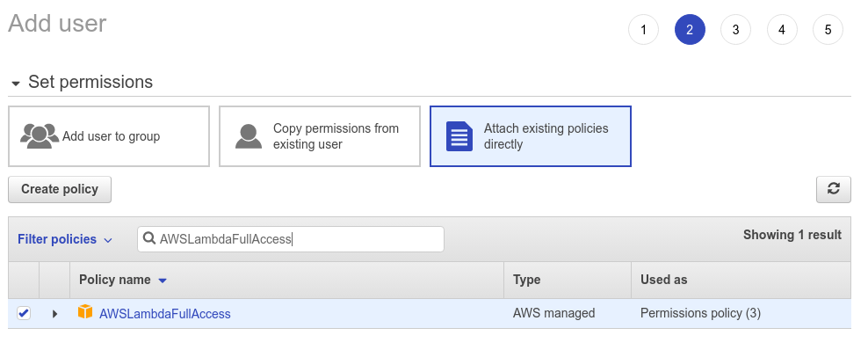Viewport: 868px width, 350px height.
Task: Uncheck the AWSLambdaFullAccess policy checkbox
Action: 23,313
